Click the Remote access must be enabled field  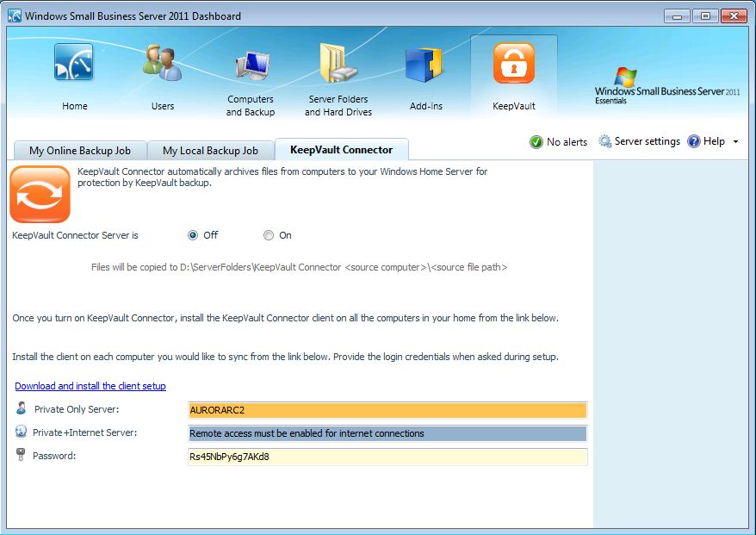(x=387, y=433)
